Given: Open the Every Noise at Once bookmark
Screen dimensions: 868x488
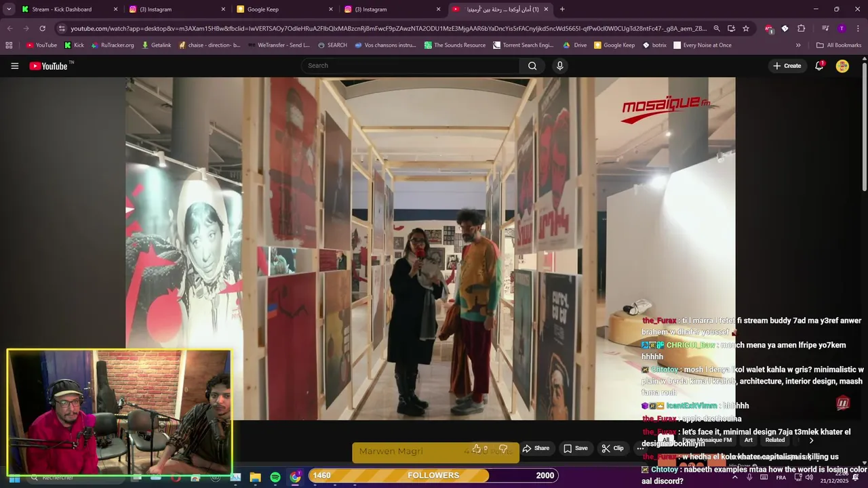Looking at the screenshot, I should click(x=702, y=45).
